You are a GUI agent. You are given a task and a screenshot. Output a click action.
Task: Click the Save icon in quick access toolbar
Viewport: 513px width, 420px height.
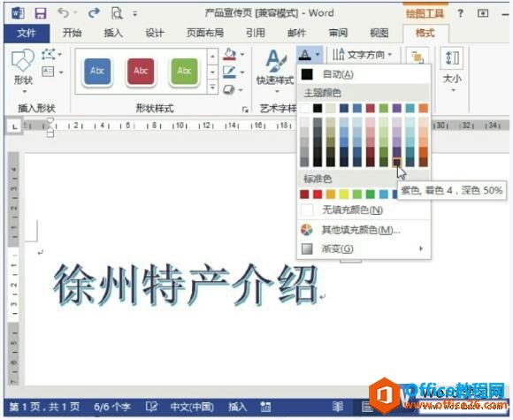pos(41,13)
